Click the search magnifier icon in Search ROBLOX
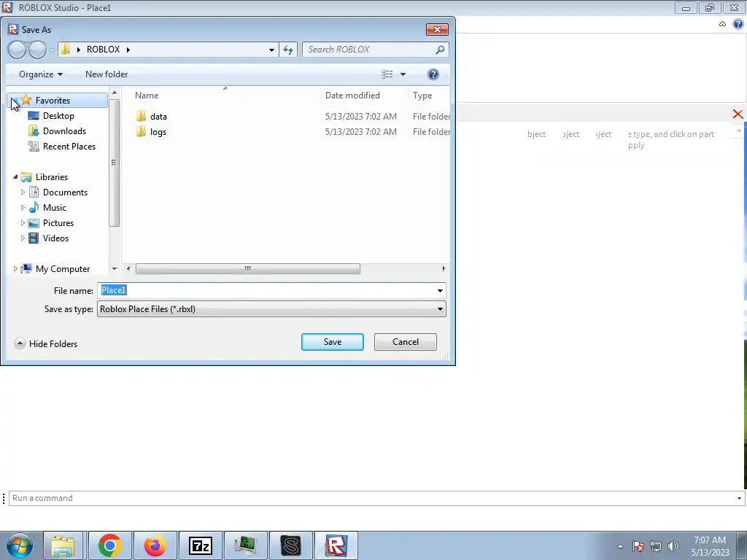Image resolution: width=747 pixels, height=560 pixels. [440, 50]
